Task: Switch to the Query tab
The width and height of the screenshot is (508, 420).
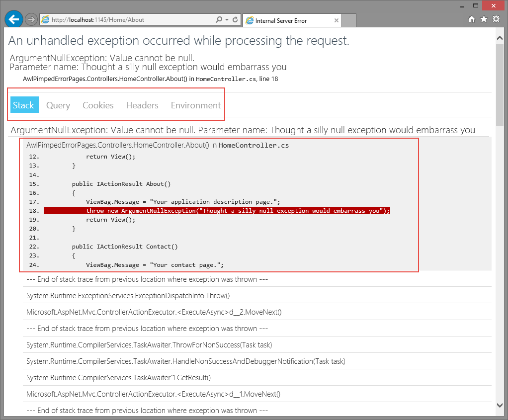Action: pos(58,105)
